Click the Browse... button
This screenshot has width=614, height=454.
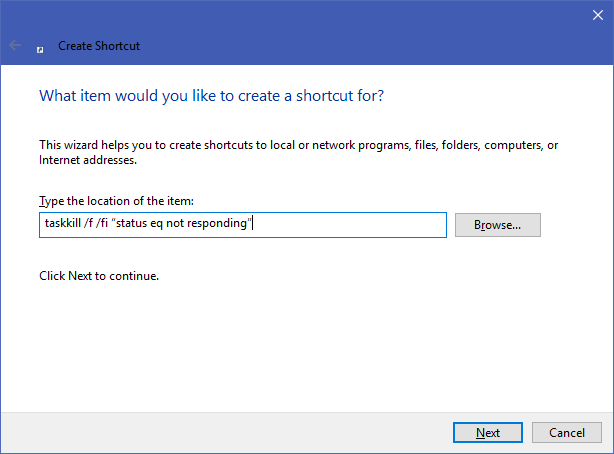click(x=497, y=225)
